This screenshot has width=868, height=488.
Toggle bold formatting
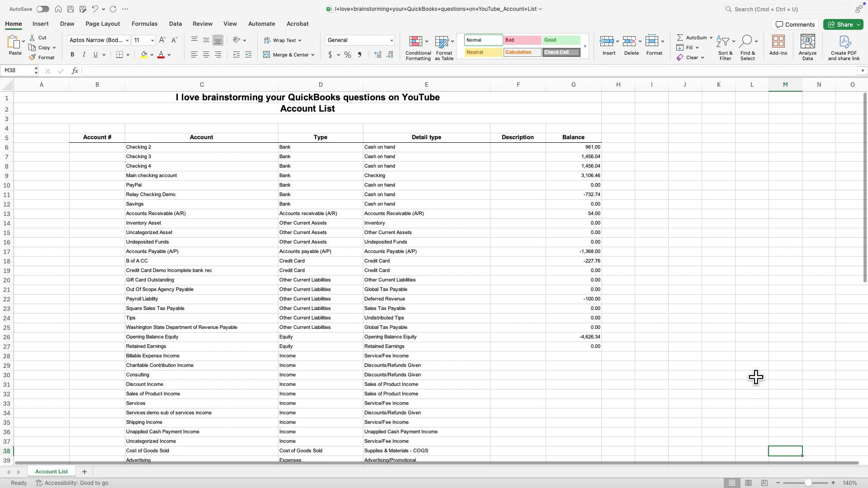(x=72, y=55)
